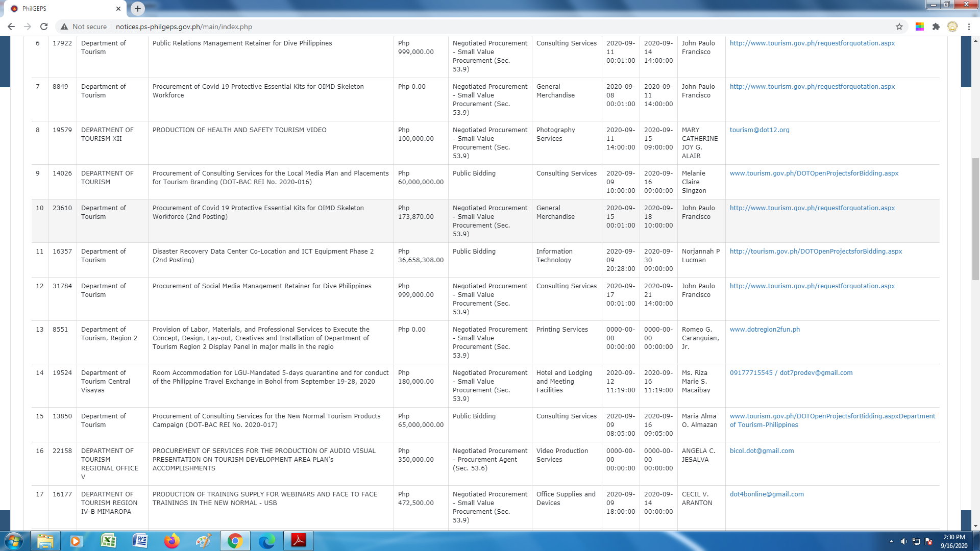This screenshot has height=551, width=980.
Task: Open the Chrome three-dot menu
Action: pyautogui.click(x=969, y=27)
